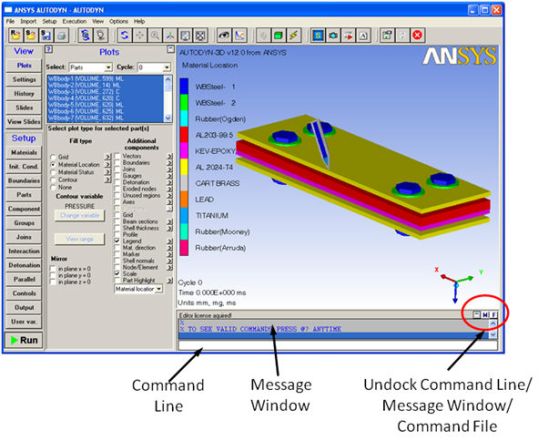Click the History button
This screenshot has height=441, width=550.
click(x=24, y=94)
